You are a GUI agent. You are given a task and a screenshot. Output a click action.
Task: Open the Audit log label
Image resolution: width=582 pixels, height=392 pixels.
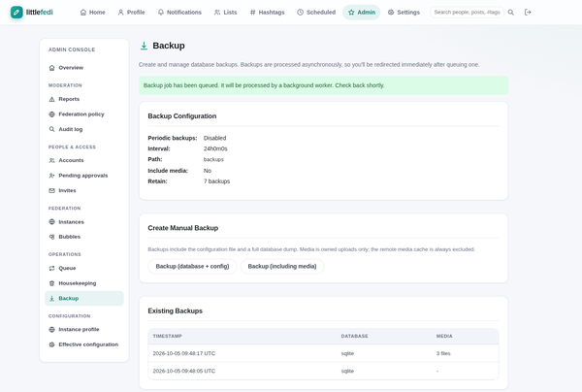71,129
